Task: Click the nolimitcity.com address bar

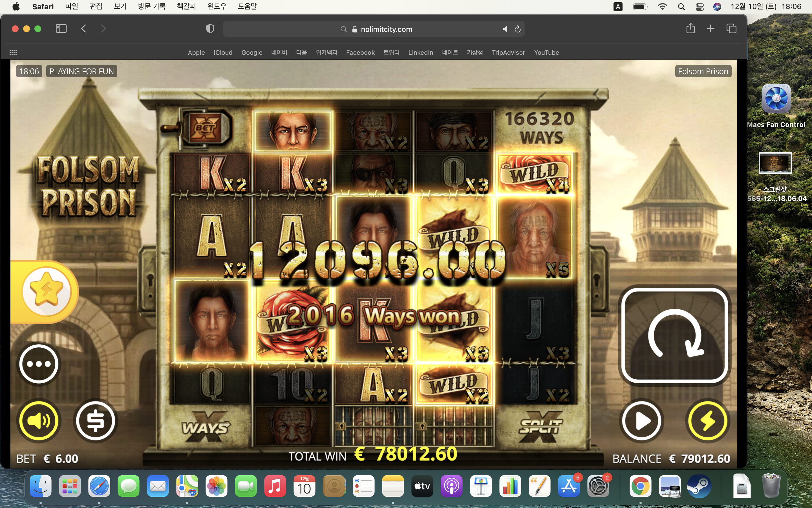Action: click(374, 29)
